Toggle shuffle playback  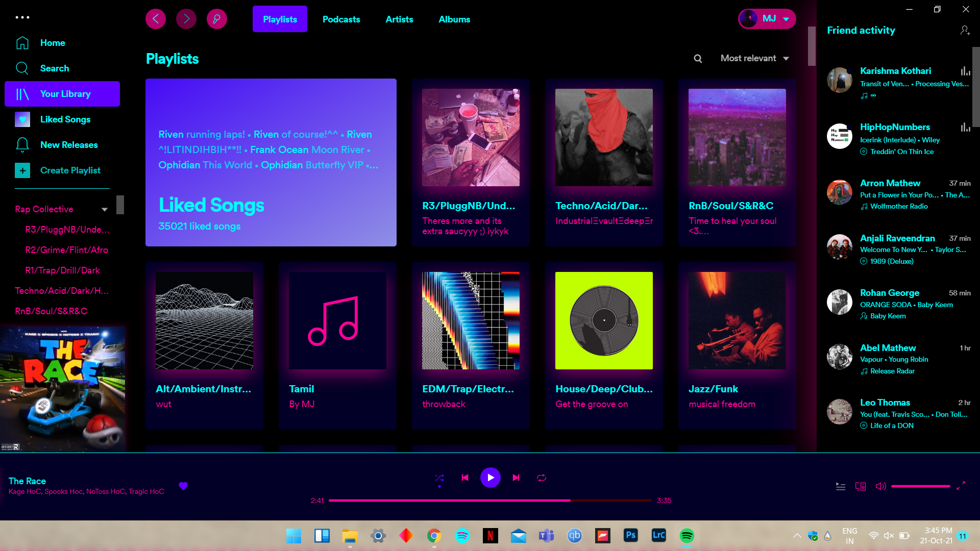coord(439,478)
